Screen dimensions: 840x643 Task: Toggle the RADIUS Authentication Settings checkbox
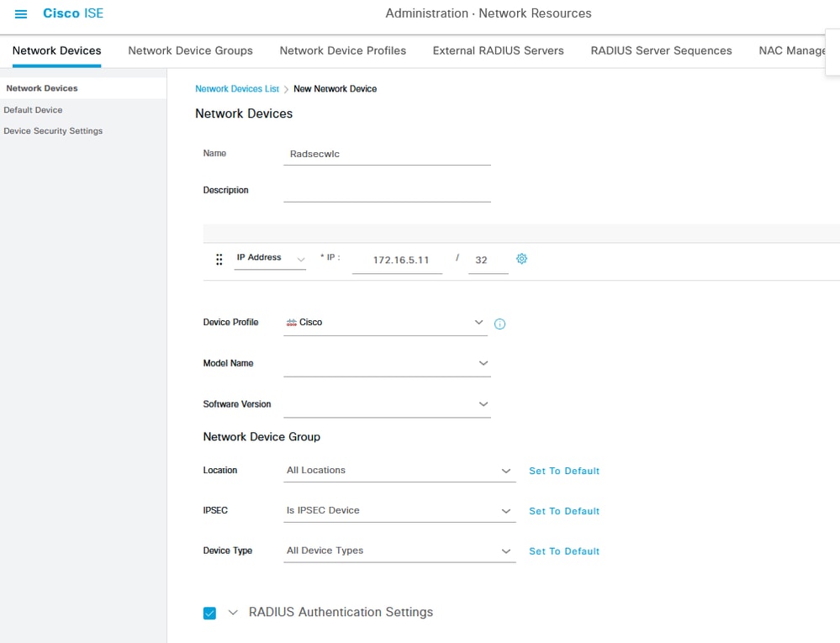209,613
